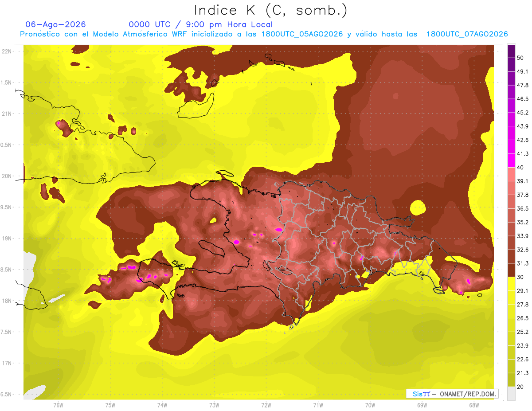
Task: Click the map title 'Indice K (C, somb.)'
Action: click(x=270, y=10)
